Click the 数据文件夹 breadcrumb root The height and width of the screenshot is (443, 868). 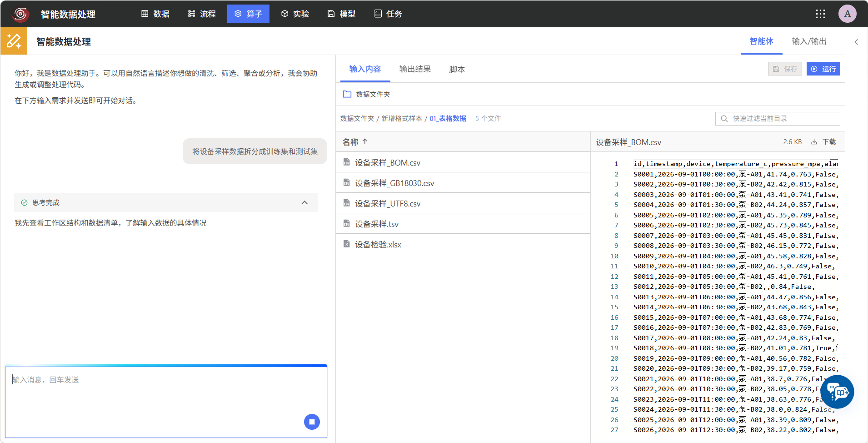pos(357,118)
